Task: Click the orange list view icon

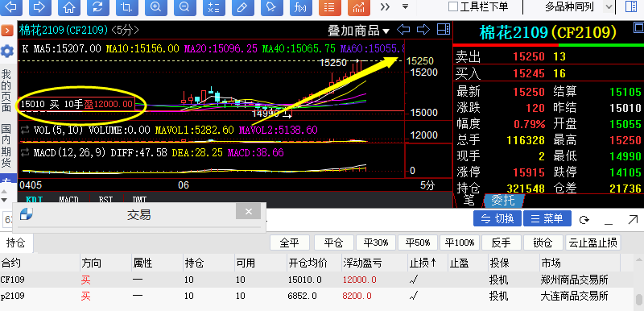Action: pos(330,7)
